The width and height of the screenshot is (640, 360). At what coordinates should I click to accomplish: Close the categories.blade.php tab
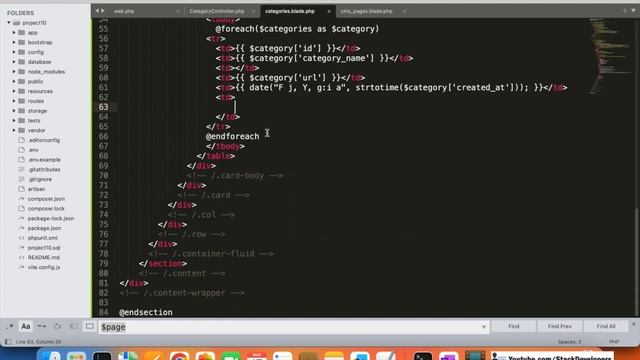click(329, 11)
